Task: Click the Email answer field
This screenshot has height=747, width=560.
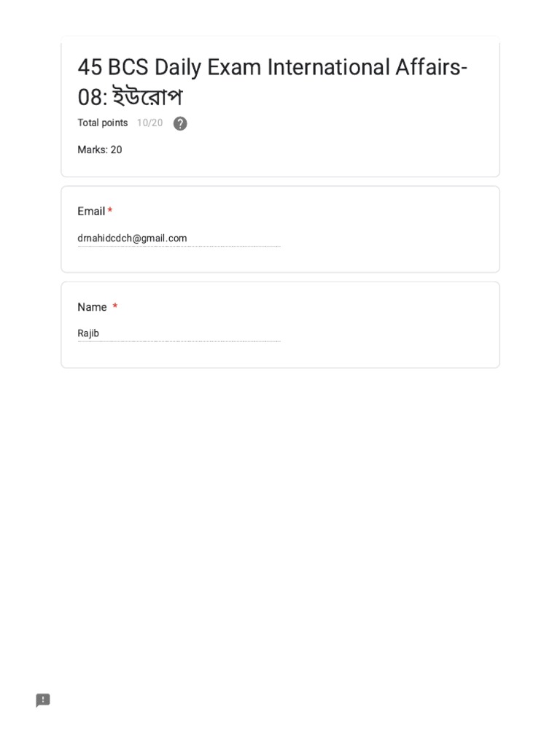Action: coord(179,239)
